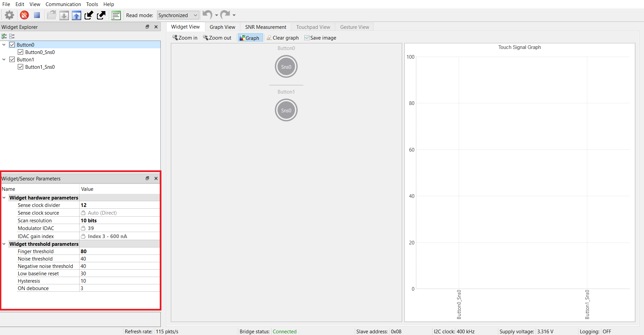The width and height of the screenshot is (644, 335).
Task: Click the red Disconnect icon
Action: click(24, 15)
